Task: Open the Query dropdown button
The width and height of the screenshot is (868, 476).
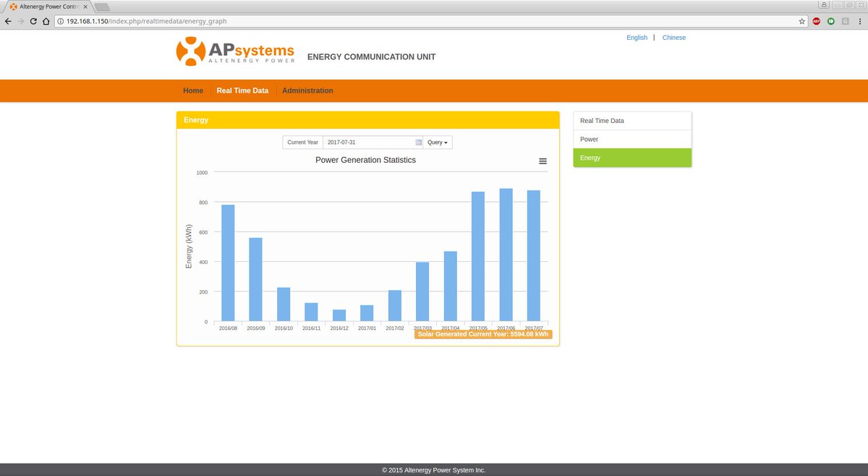Action: 438,143
